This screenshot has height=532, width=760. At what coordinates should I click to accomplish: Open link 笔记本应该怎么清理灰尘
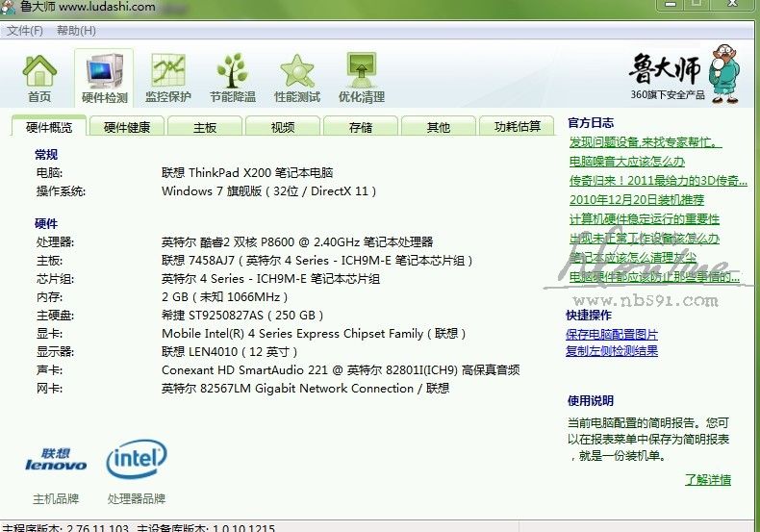coord(632,257)
